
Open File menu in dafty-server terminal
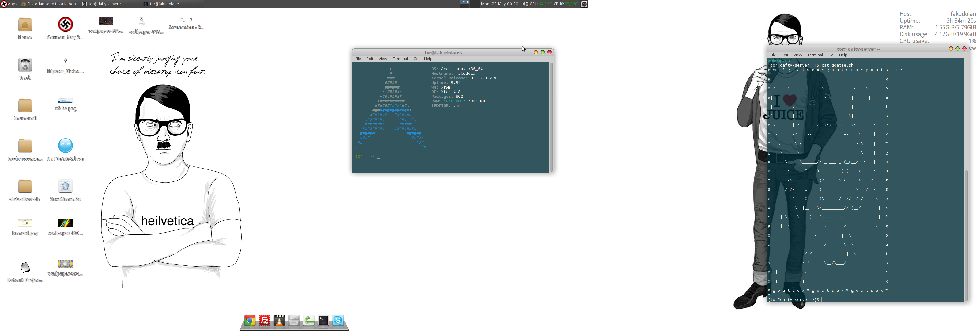tap(773, 55)
